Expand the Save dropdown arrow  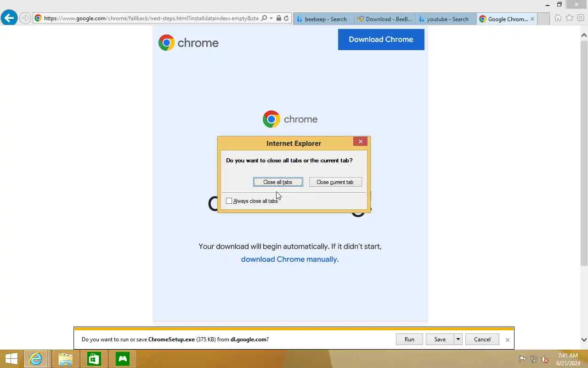[458, 339]
